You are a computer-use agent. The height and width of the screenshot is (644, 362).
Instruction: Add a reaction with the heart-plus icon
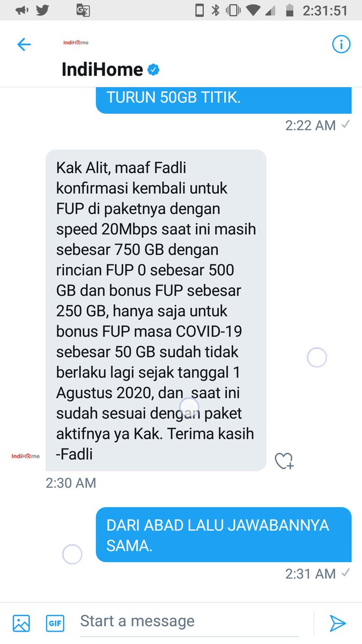tap(284, 461)
